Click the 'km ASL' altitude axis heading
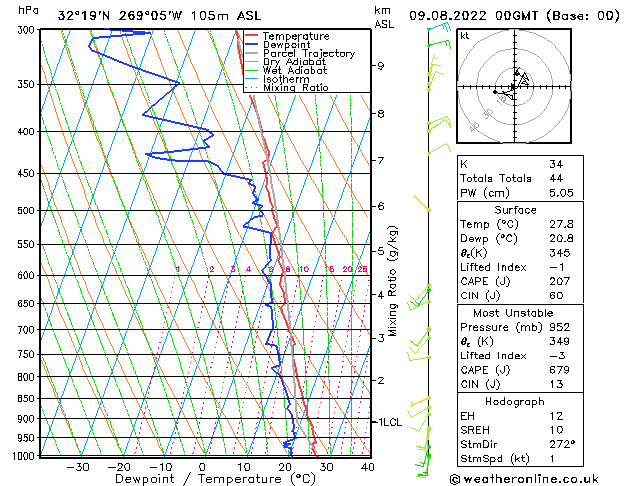Screen dimensions: 629x486 [384, 17]
